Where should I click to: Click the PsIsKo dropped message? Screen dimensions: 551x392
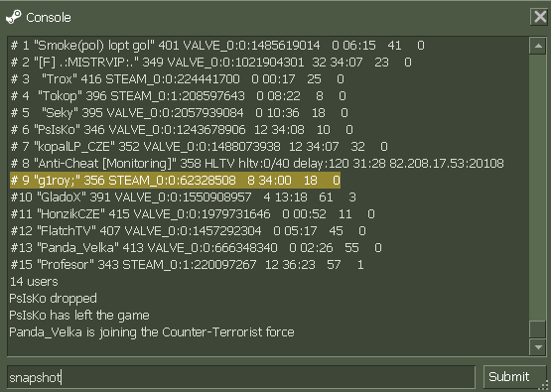53,299
